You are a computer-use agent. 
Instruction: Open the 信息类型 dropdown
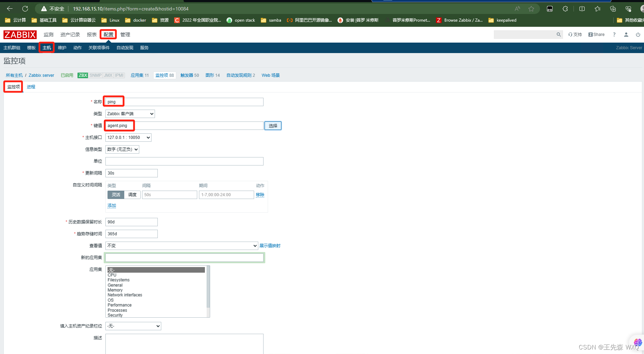click(x=122, y=149)
